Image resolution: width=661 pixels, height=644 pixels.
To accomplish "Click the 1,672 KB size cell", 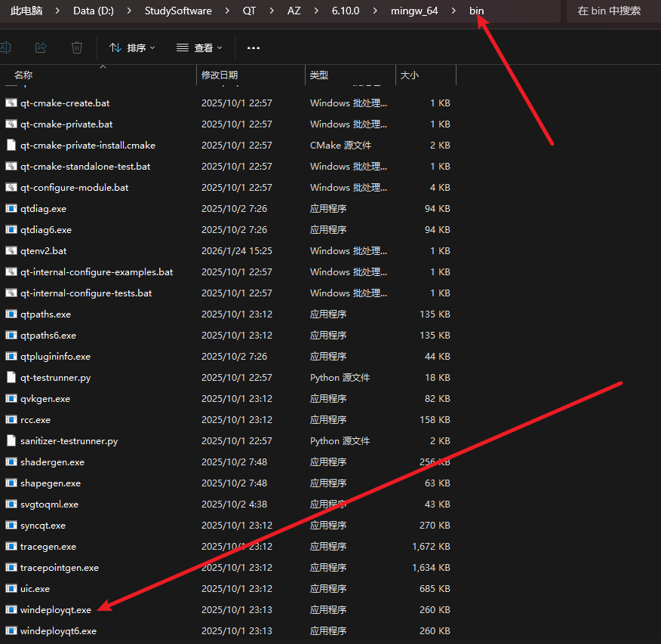I will pos(432,546).
